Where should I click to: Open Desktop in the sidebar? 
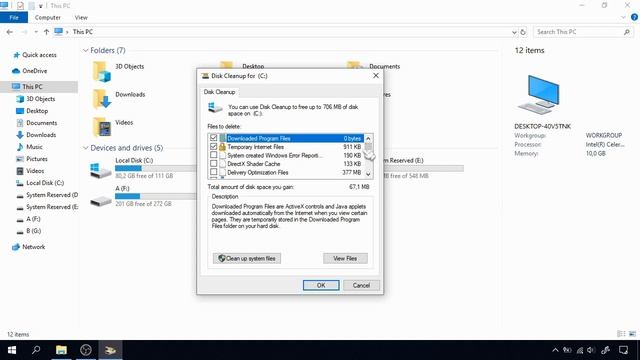pos(37,111)
